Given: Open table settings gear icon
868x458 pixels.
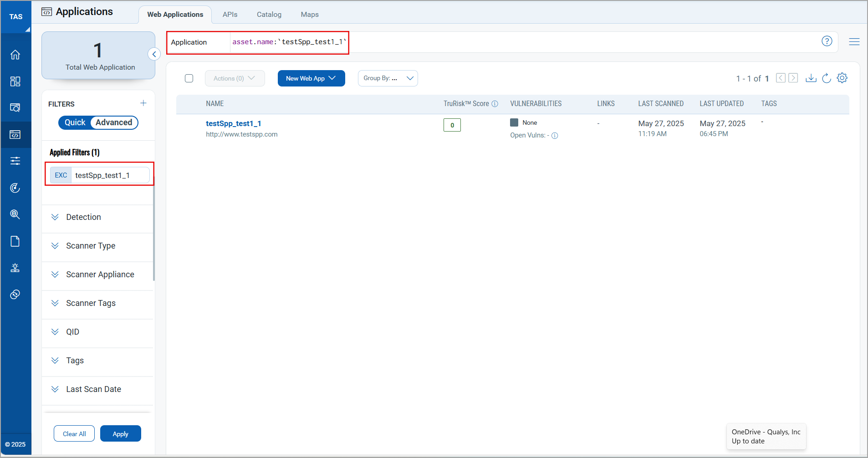Looking at the screenshot, I should (x=842, y=78).
